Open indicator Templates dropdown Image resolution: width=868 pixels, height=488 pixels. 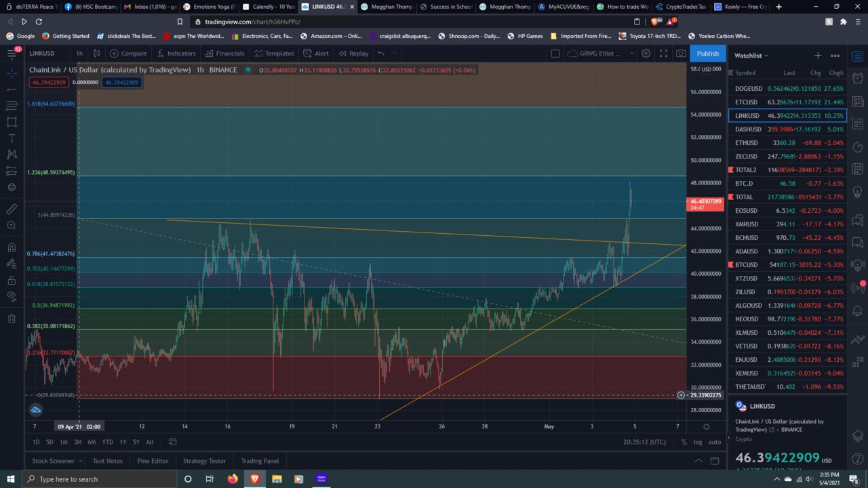(274, 54)
